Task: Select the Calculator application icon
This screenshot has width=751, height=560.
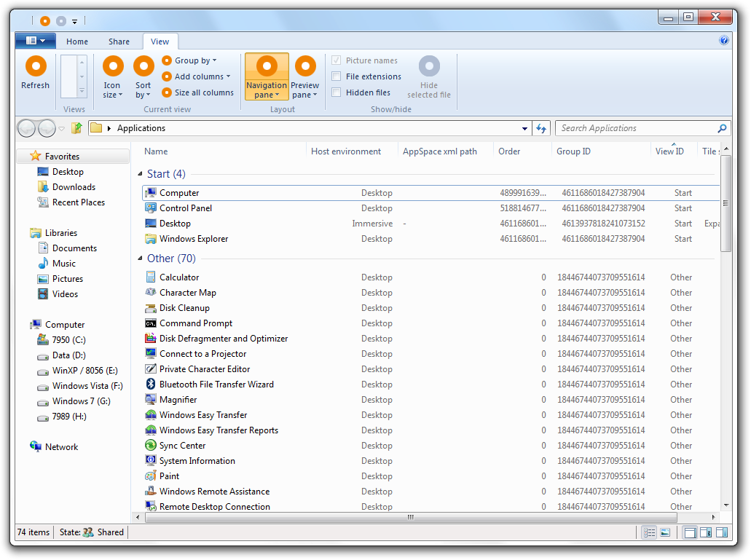Action: point(151,277)
